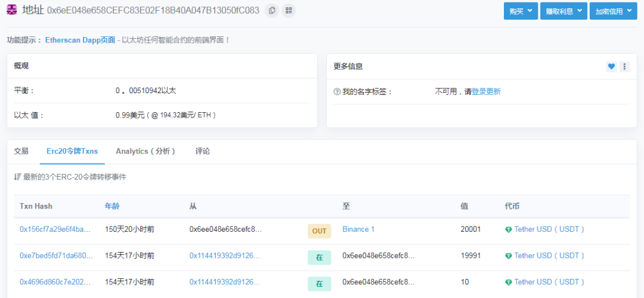Open Tether USD link in 10 value row
This screenshot has width=644, height=298.
pyautogui.click(x=549, y=282)
